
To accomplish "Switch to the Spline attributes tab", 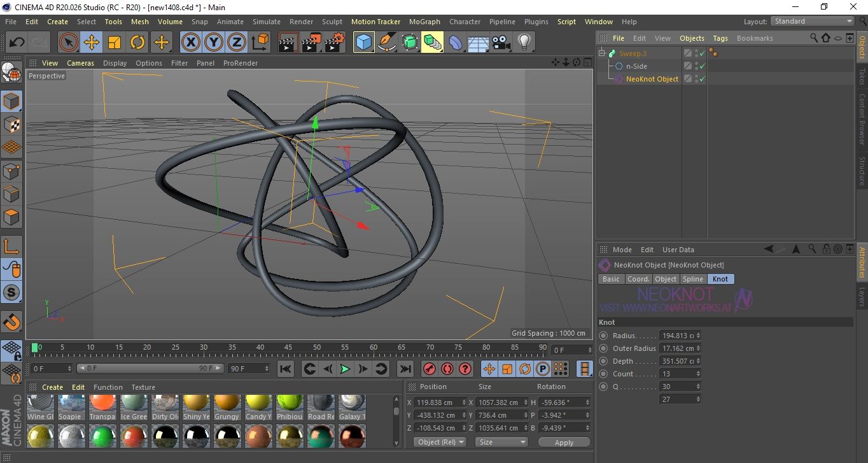I will (x=692, y=279).
